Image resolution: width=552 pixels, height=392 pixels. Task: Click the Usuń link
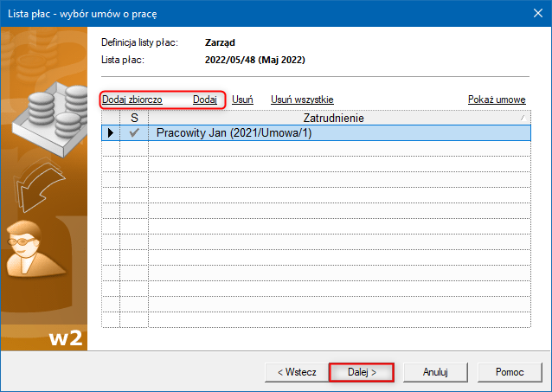[x=242, y=100]
